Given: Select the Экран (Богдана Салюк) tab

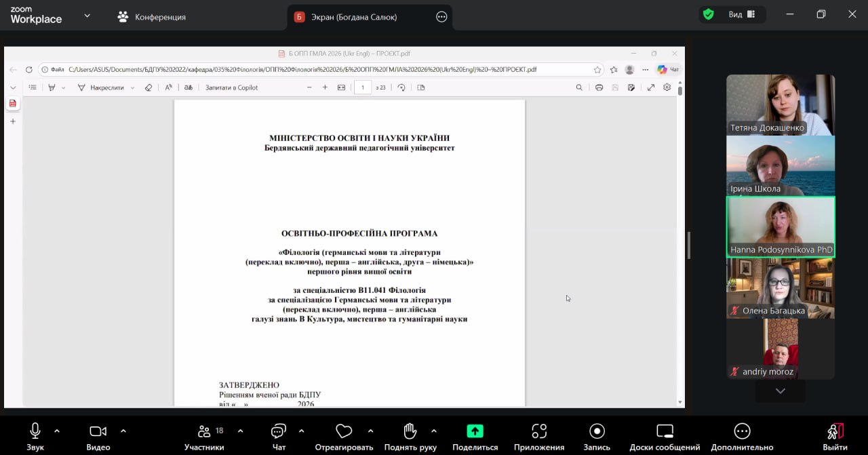Looking at the screenshot, I should coord(355,17).
